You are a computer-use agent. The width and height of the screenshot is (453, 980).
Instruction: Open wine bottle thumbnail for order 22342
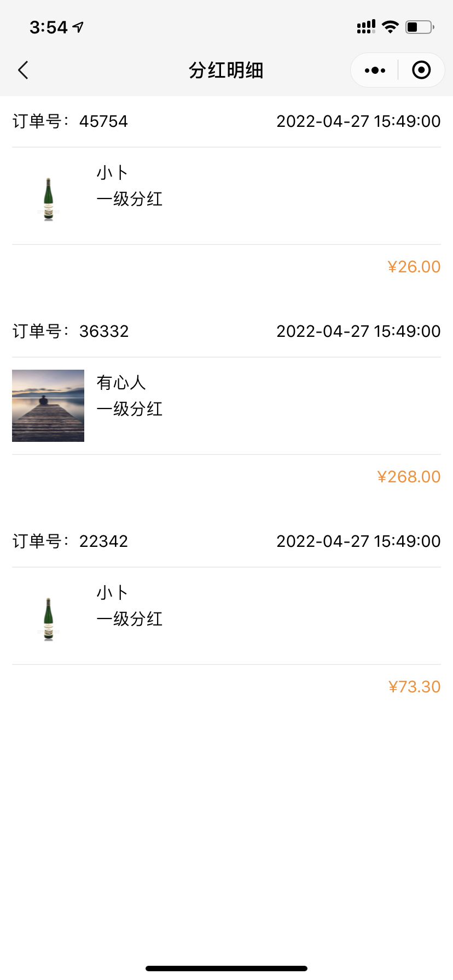48,619
